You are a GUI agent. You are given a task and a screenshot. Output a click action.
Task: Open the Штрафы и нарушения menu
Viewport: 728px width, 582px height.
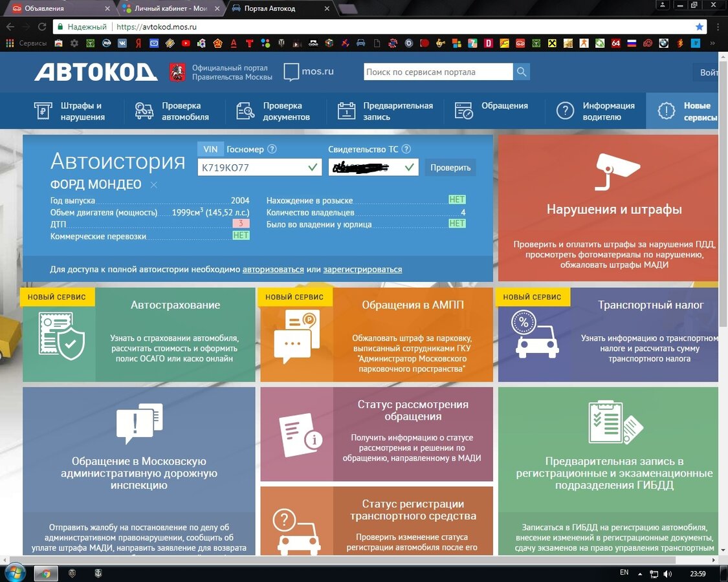point(70,111)
